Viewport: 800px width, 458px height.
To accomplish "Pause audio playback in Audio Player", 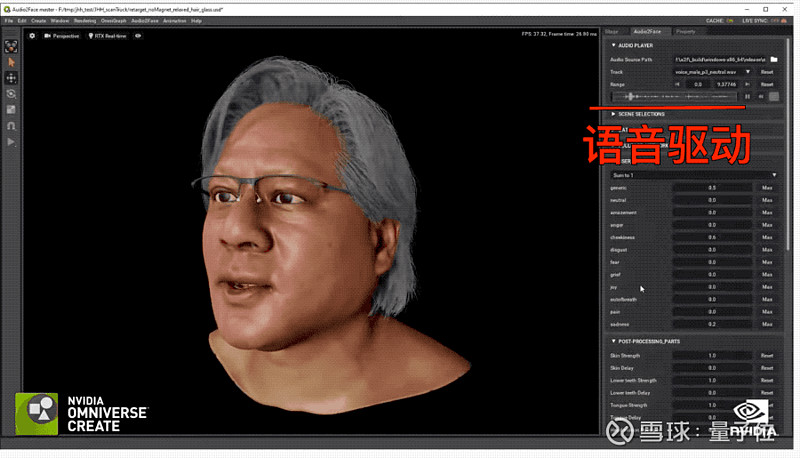I will tap(749, 97).
